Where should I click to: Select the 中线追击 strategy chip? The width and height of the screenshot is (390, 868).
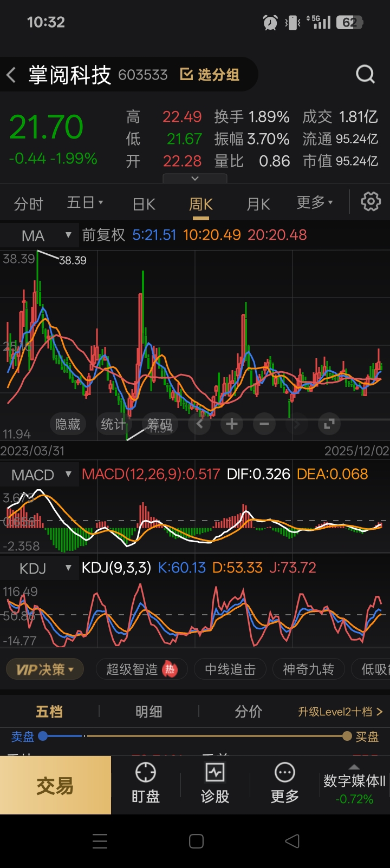coord(230,669)
